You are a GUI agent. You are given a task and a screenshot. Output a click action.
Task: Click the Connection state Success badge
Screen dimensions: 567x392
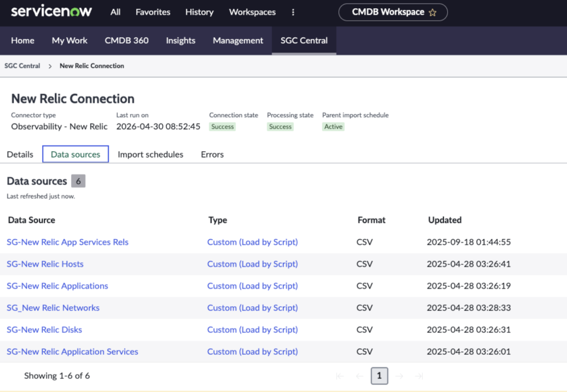pyautogui.click(x=222, y=127)
